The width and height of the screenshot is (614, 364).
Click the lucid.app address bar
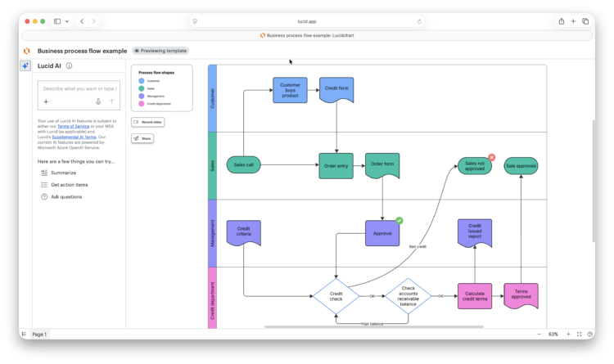[307, 21]
